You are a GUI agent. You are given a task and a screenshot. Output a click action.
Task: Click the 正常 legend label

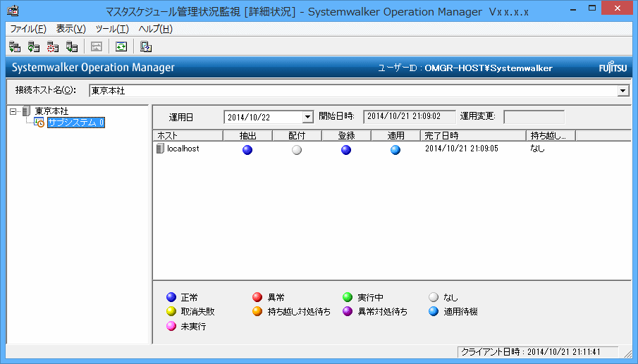pos(189,298)
